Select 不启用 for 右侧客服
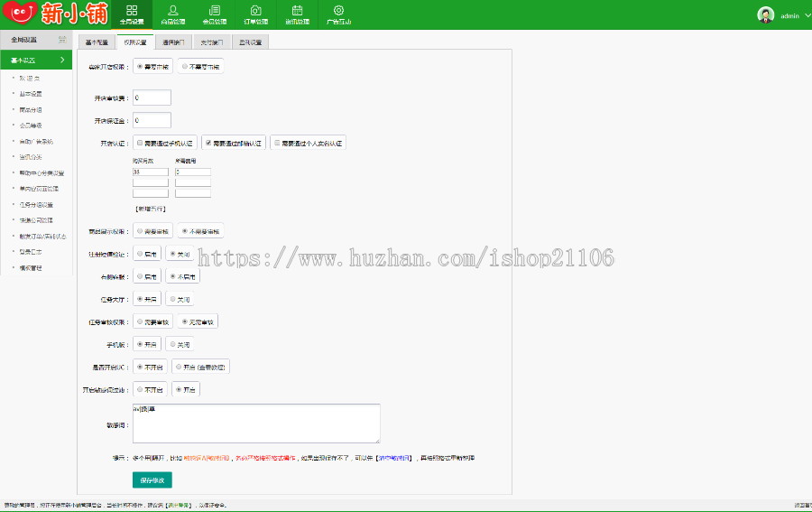The image size is (812, 512). click(x=173, y=276)
